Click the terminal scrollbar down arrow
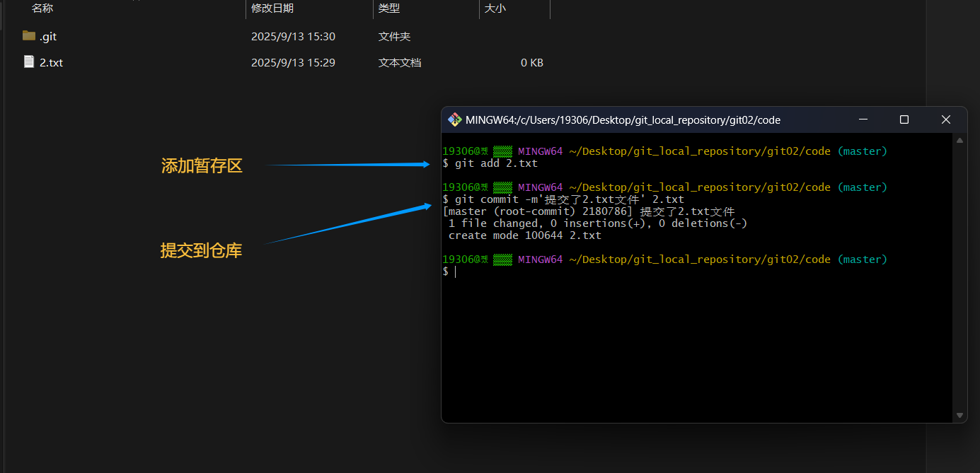 pos(959,415)
